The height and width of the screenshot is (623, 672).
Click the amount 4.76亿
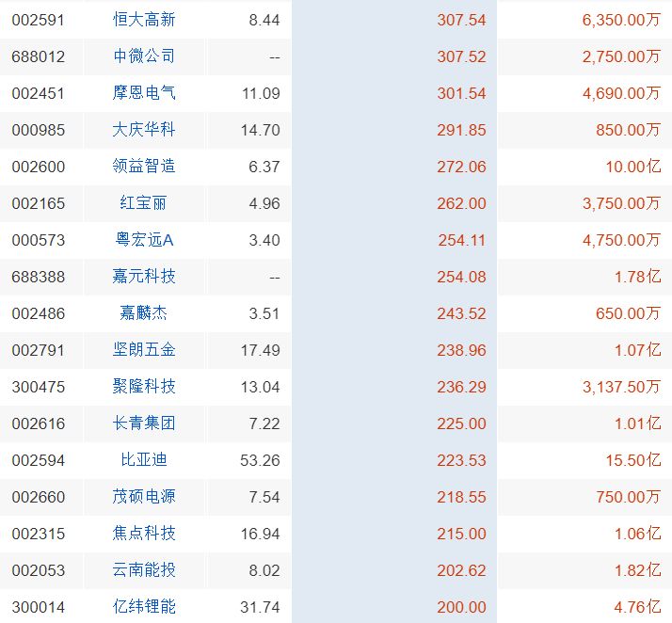coord(637,608)
